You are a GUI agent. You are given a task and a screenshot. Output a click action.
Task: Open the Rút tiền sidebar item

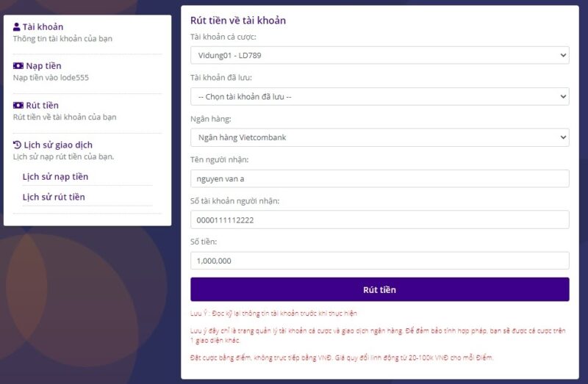coord(42,106)
